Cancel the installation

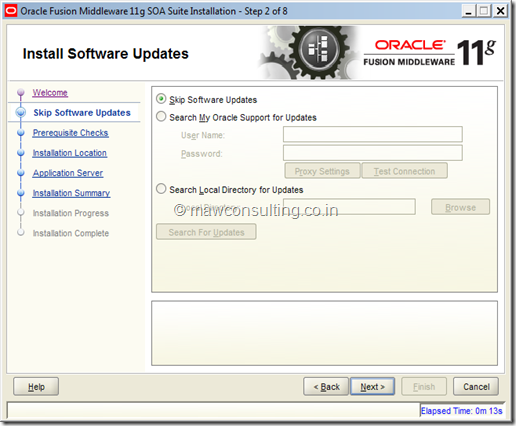pyautogui.click(x=476, y=387)
